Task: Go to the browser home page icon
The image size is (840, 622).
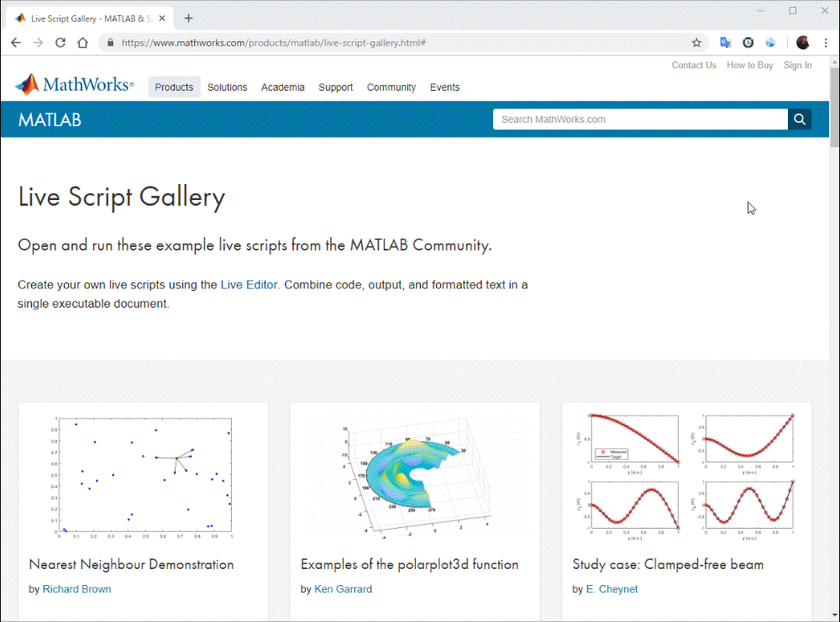Action: point(82,43)
